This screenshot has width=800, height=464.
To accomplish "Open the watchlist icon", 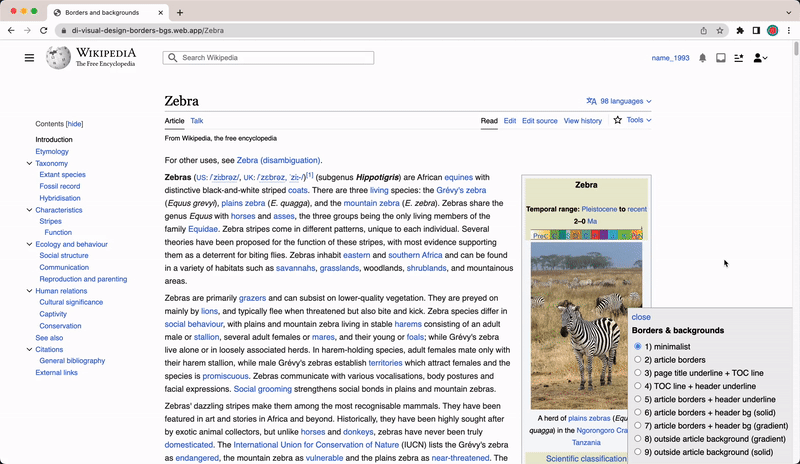I will 738,58.
